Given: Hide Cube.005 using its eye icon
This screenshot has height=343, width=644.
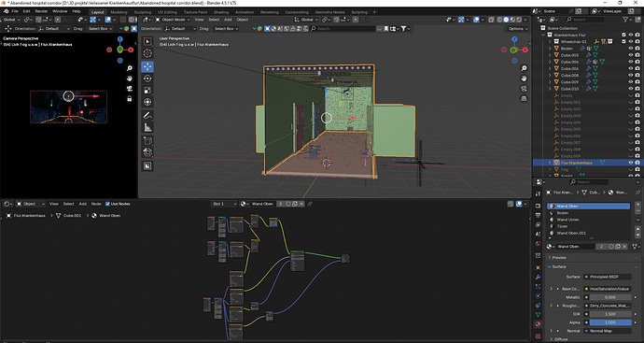Looking at the screenshot, I should click(630, 55).
